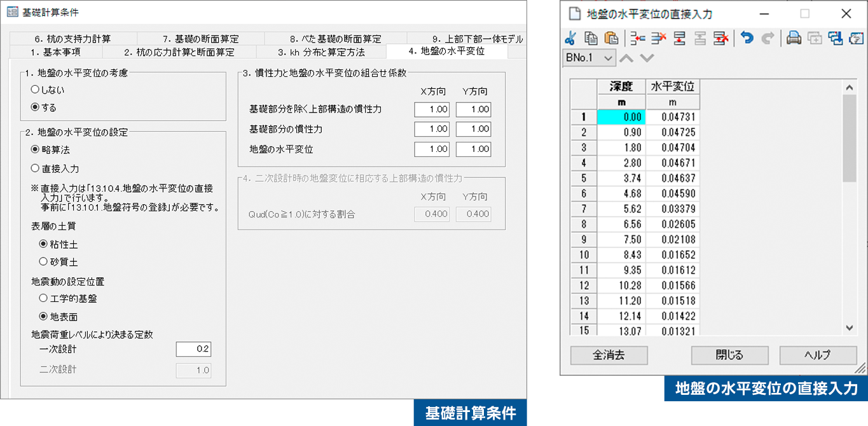Click the 一次設計 value field 0.2
This screenshot has width=868, height=426.
coord(193,349)
